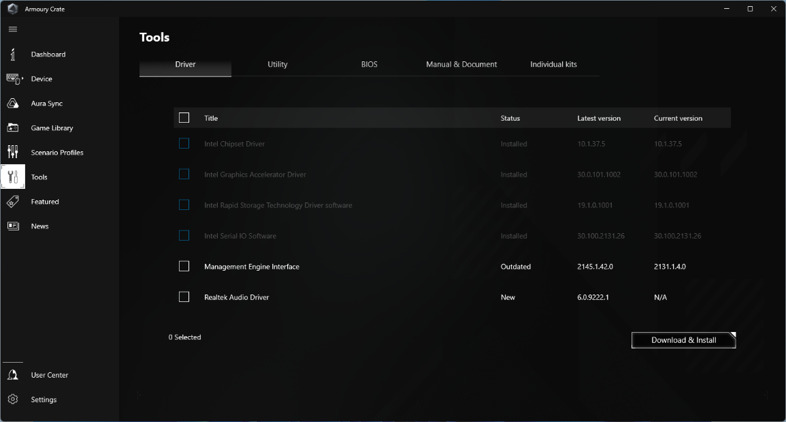Click the Settings gear icon
Viewport: 786px width, 422px height.
(13, 399)
